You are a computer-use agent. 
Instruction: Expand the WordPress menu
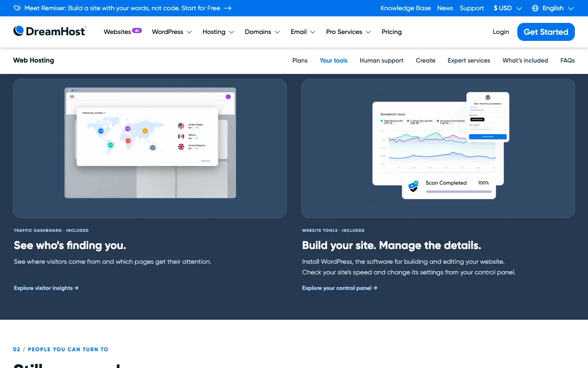[172, 32]
